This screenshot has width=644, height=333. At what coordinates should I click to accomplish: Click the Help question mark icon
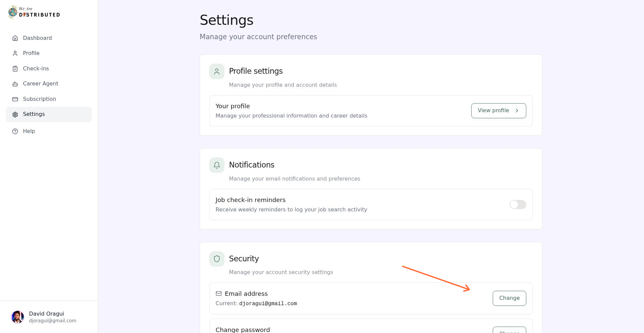pyautogui.click(x=15, y=131)
